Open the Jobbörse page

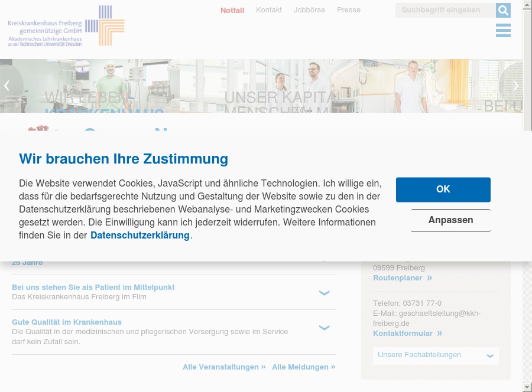click(x=309, y=10)
